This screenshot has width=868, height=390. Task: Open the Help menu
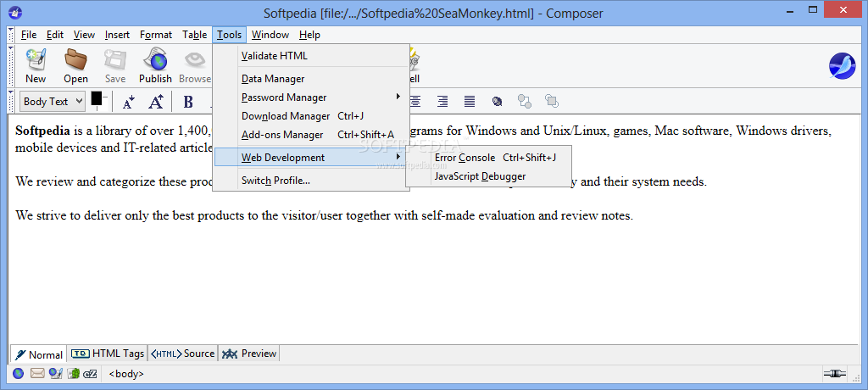pyautogui.click(x=310, y=35)
